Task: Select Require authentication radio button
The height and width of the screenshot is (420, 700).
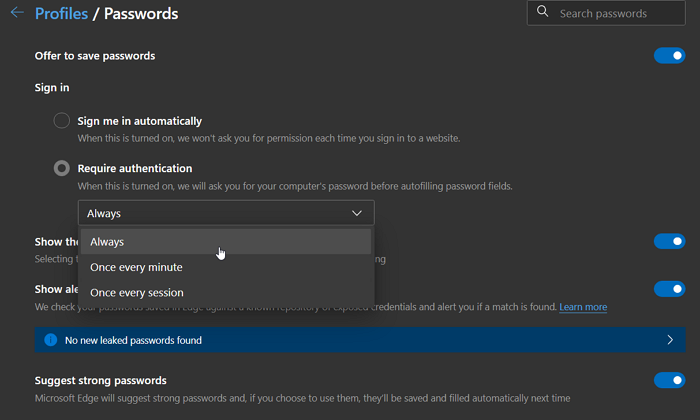Action: (62, 168)
